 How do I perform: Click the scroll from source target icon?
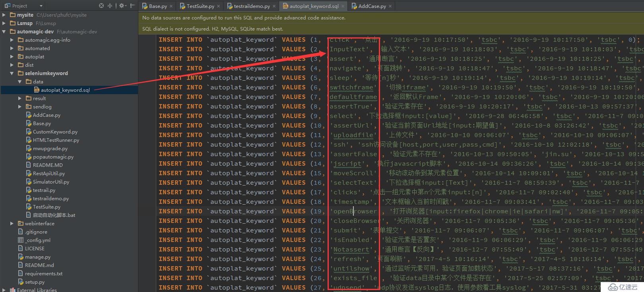click(101, 6)
